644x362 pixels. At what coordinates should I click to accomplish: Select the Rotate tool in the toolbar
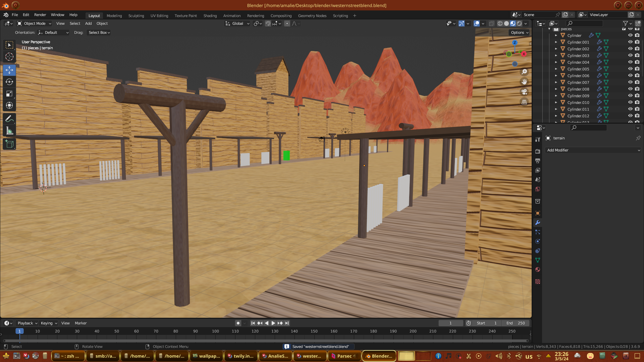9,82
